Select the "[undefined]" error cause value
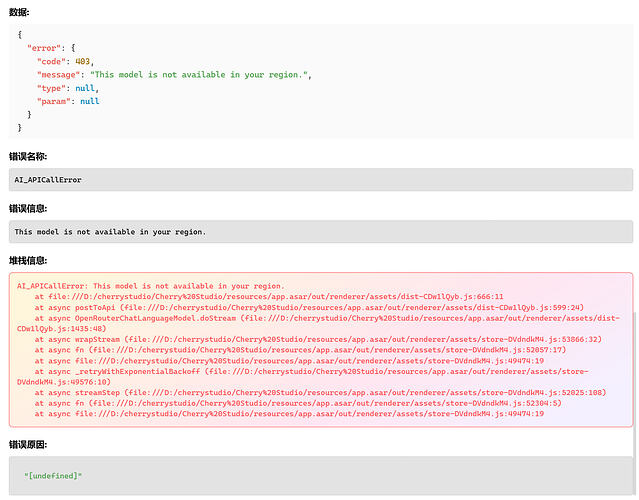 coord(53,476)
